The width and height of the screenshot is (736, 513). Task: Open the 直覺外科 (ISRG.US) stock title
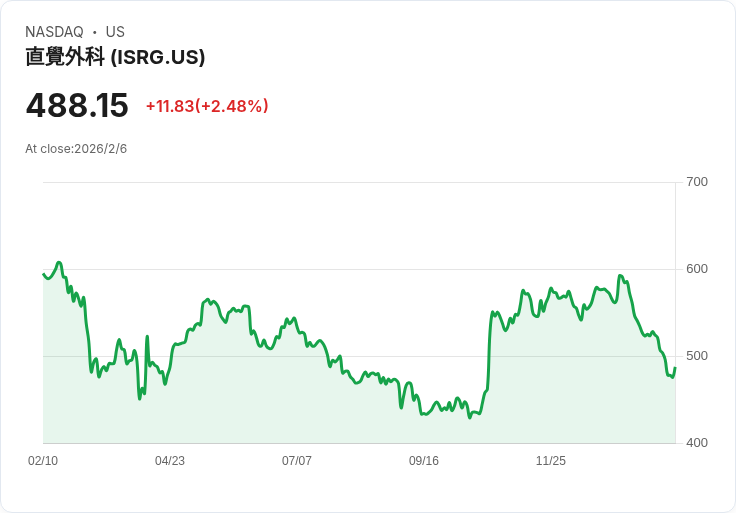coord(115,57)
